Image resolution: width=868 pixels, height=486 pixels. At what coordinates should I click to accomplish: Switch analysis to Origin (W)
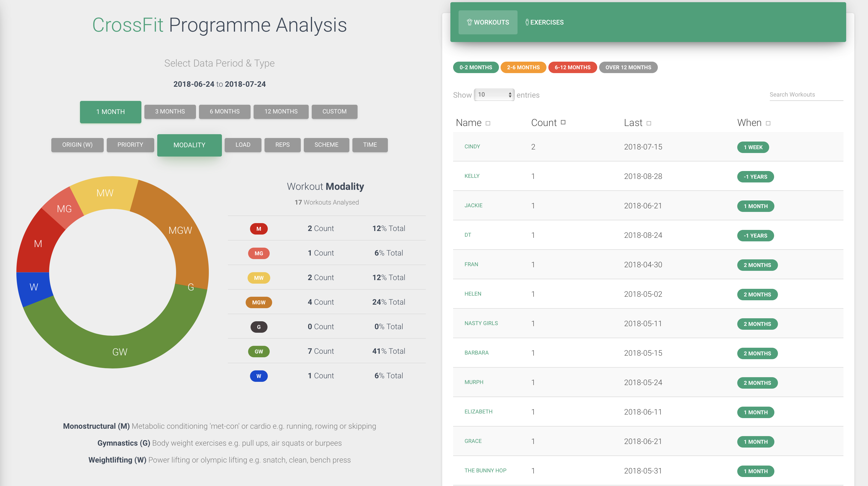[x=77, y=145]
